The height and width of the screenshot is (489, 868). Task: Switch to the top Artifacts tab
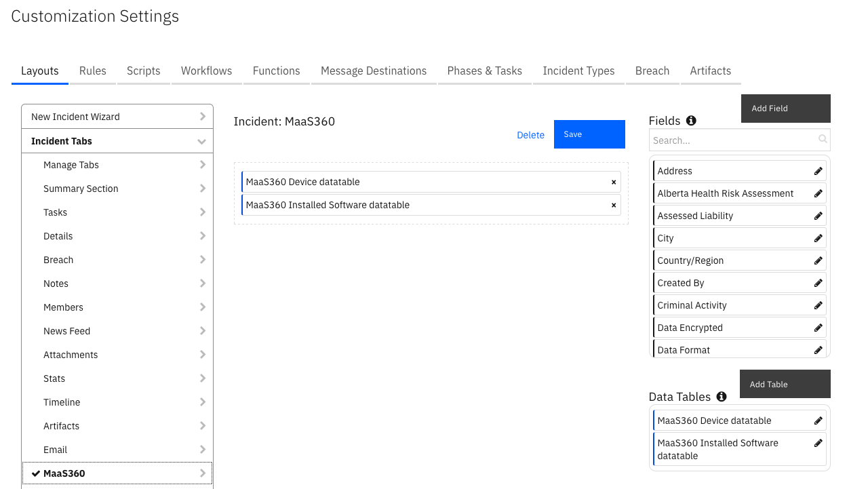pos(711,71)
